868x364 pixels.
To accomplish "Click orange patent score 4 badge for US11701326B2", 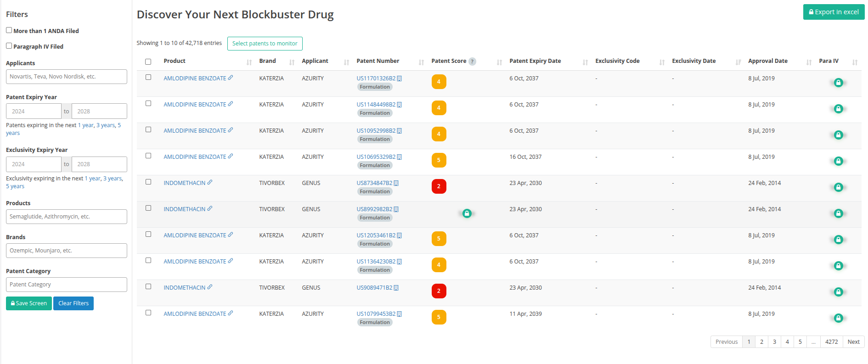I will pyautogui.click(x=439, y=82).
